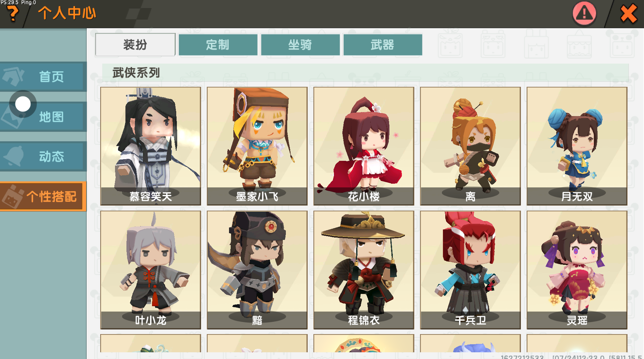644x359 pixels.
Task: Switch to the 坐骑 mounts tab
Action: 300,45
